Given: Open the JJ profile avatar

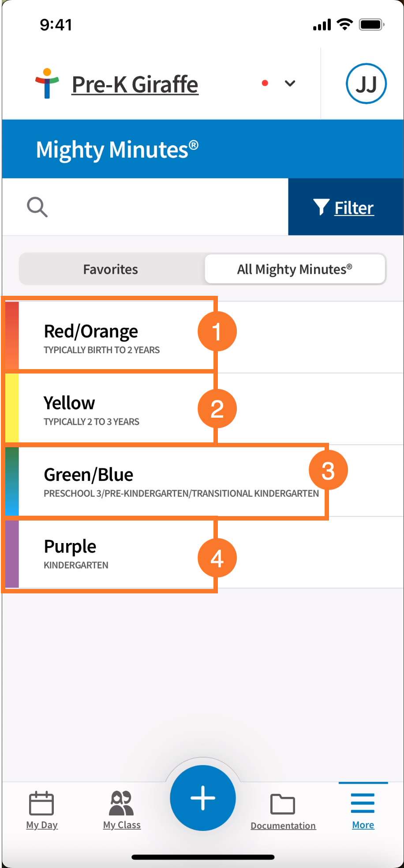Looking at the screenshot, I should point(366,83).
